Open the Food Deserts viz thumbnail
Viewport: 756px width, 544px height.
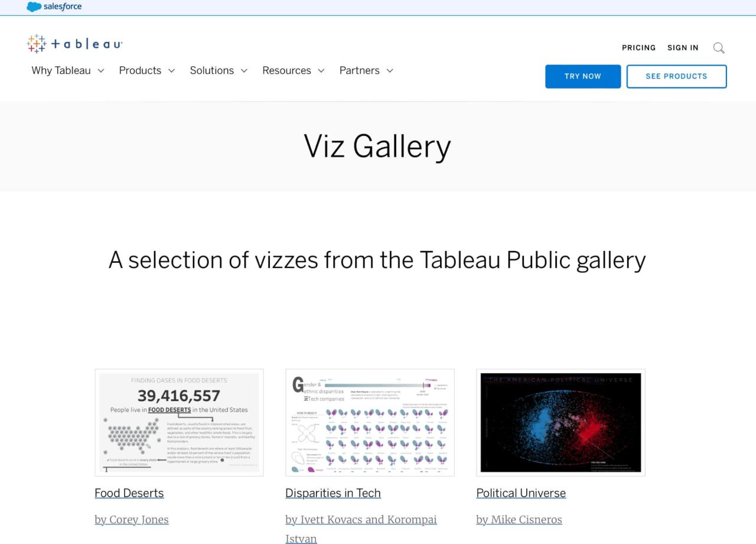tap(179, 422)
